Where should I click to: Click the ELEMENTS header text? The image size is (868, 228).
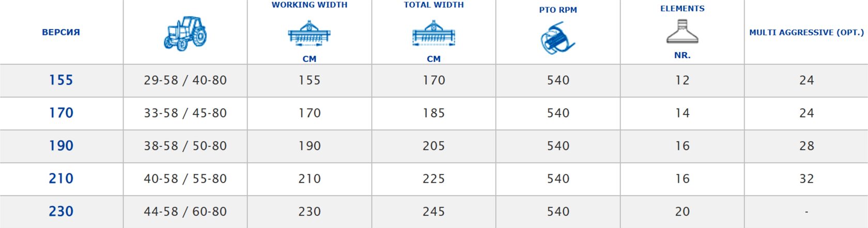click(x=682, y=8)
